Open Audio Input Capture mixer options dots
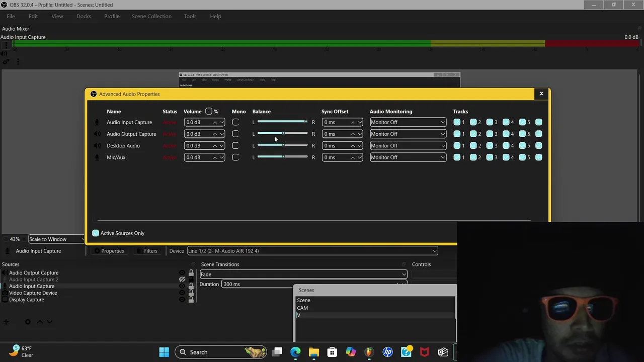 click(x=6, y=45)
